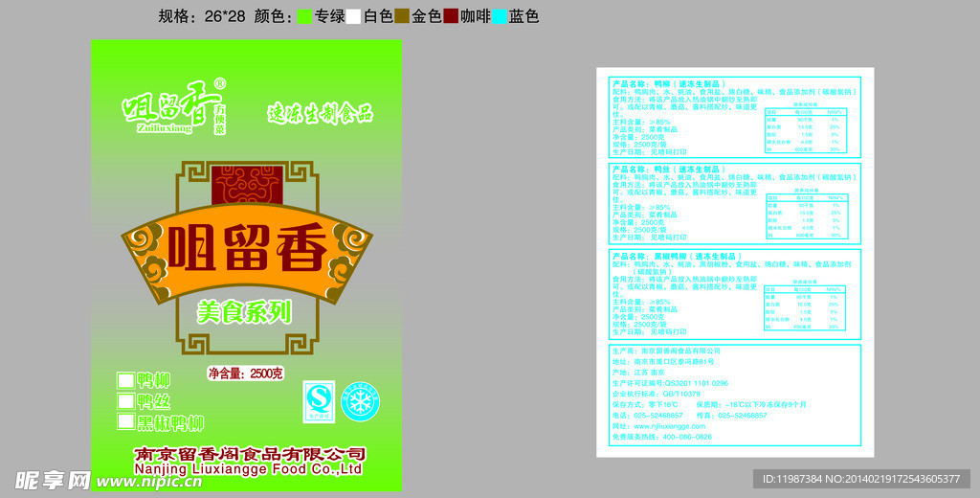Click 保质期：-18℃以下冷冻保存9个月 text

click(751, 405)
